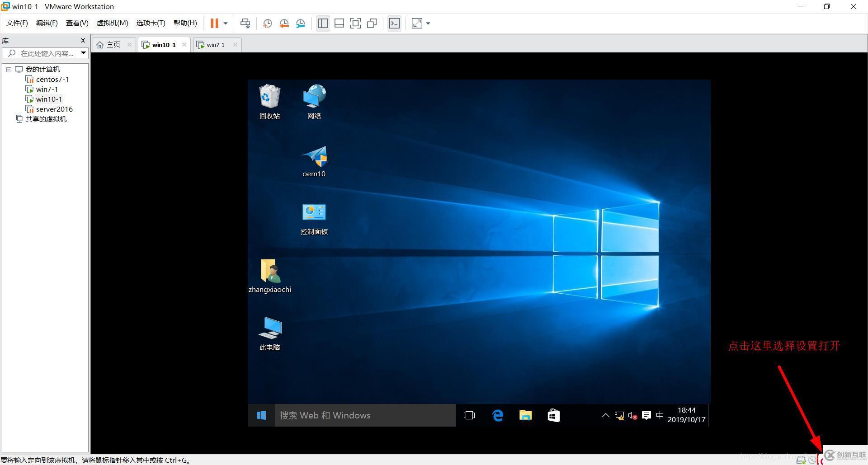Open the 文件(F) menu

coord(17,23)
